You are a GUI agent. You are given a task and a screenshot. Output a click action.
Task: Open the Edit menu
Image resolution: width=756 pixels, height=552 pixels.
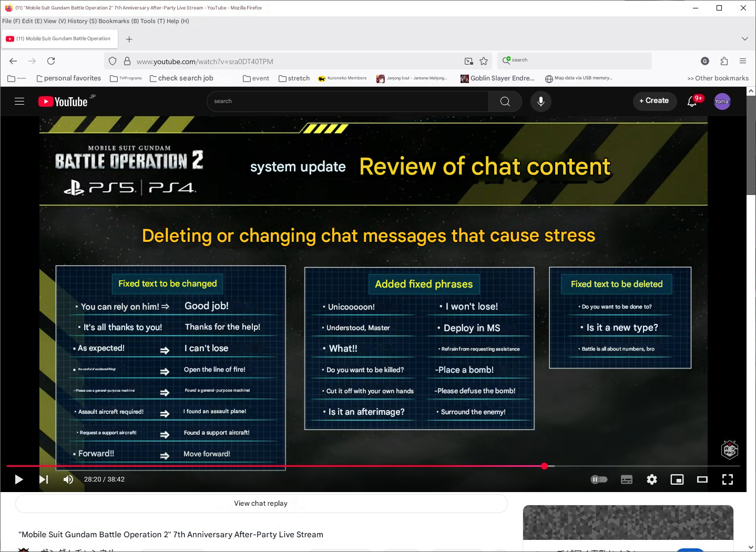32,21
